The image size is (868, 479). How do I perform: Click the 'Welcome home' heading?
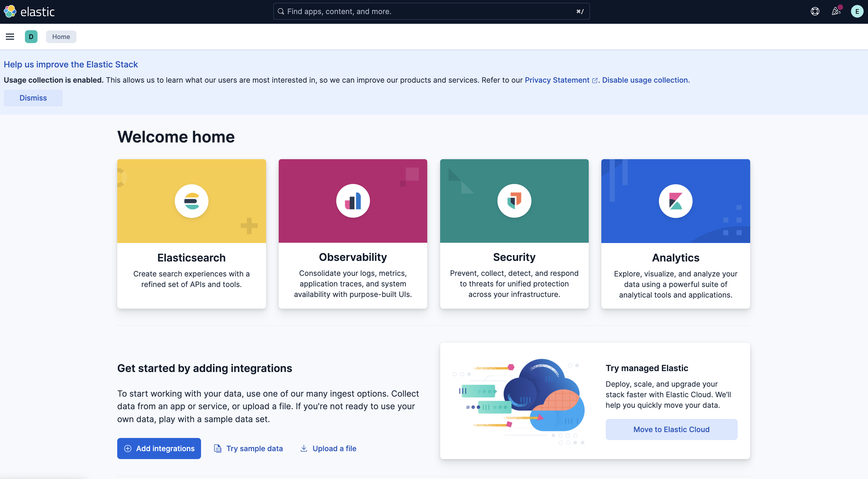click(176, 137)
